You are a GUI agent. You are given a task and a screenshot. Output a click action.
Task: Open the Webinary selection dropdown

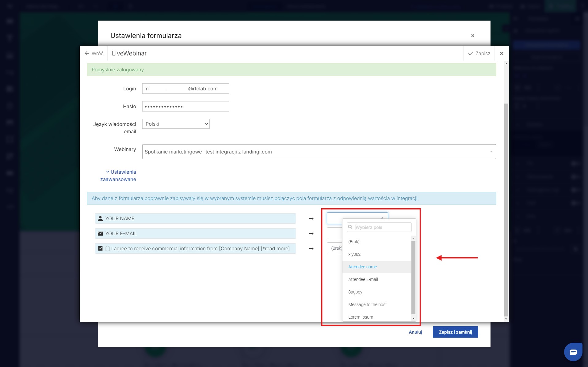pyautogui.click(x=319, y=152)
